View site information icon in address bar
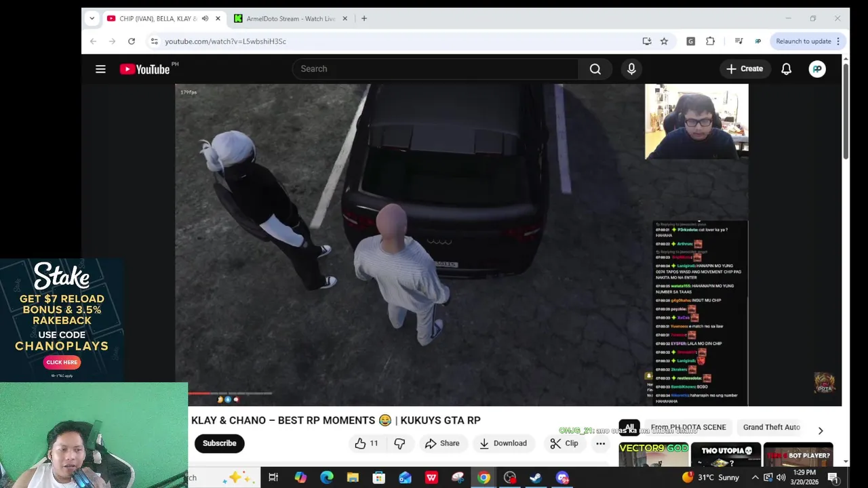The width and height of the screenshot is (868, 488). [x=154, y=41]
